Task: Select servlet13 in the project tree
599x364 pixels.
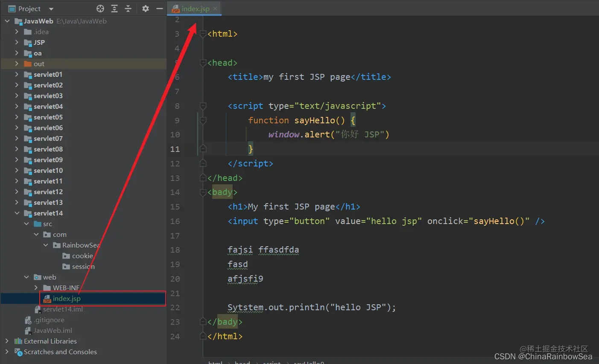Action: tap(48, 202)
